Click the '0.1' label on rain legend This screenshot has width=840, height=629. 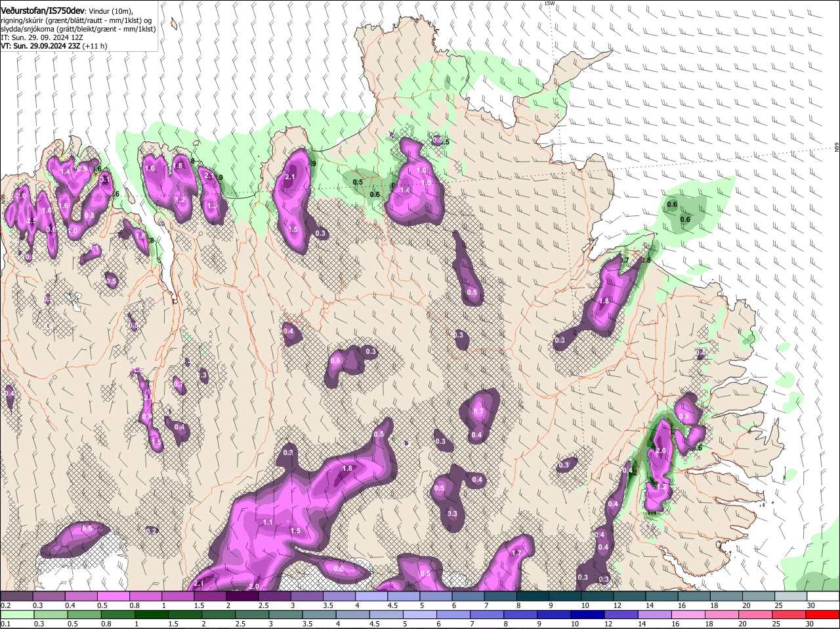tap(5, 624)
